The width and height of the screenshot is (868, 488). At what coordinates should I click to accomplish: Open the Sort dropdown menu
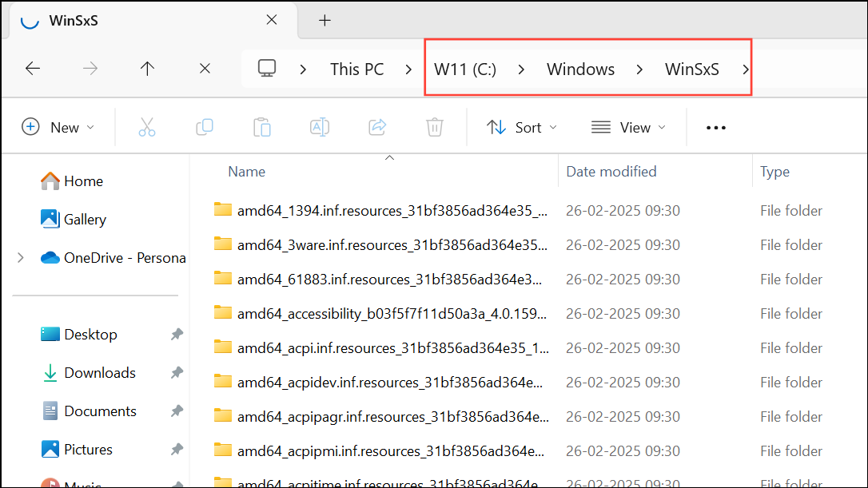tap(521, 127)
